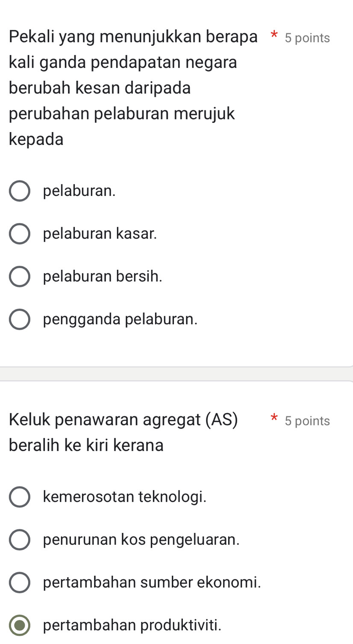Select the radio button for 'pelaburan.' only
The width and height of the screenshot is (353, 644).
[x=20, y=191]
